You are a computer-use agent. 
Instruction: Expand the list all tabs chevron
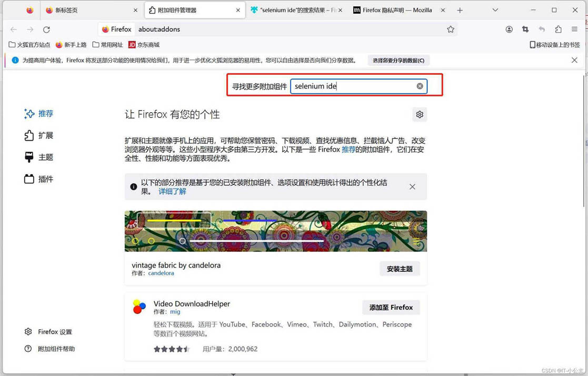495,10
